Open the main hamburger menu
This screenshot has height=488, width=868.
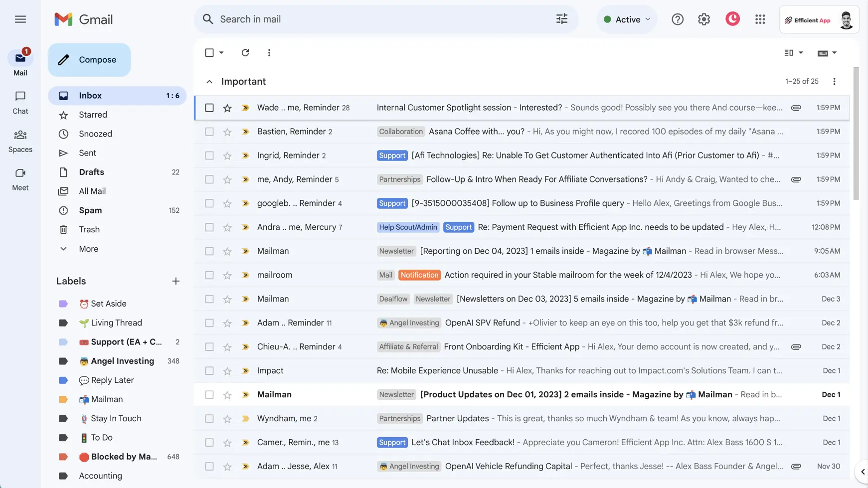click(20, 19)
